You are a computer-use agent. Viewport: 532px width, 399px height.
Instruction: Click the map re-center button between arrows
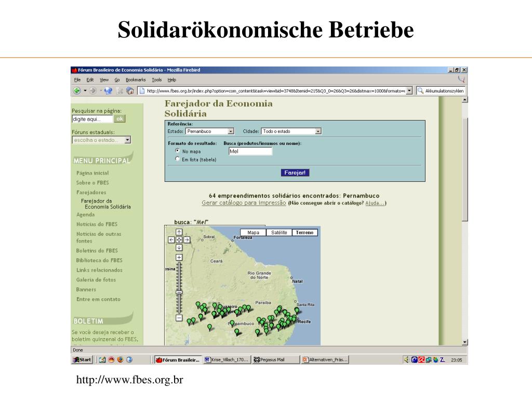tap(179, 240)
